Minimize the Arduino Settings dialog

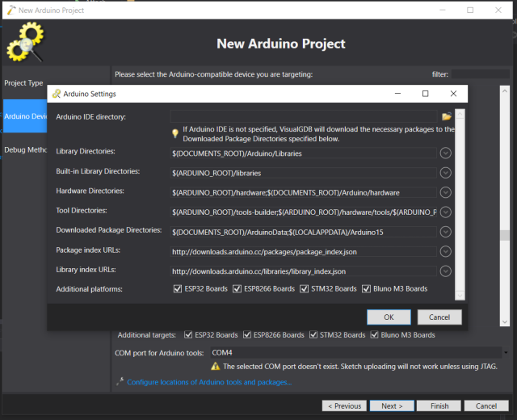397,94
